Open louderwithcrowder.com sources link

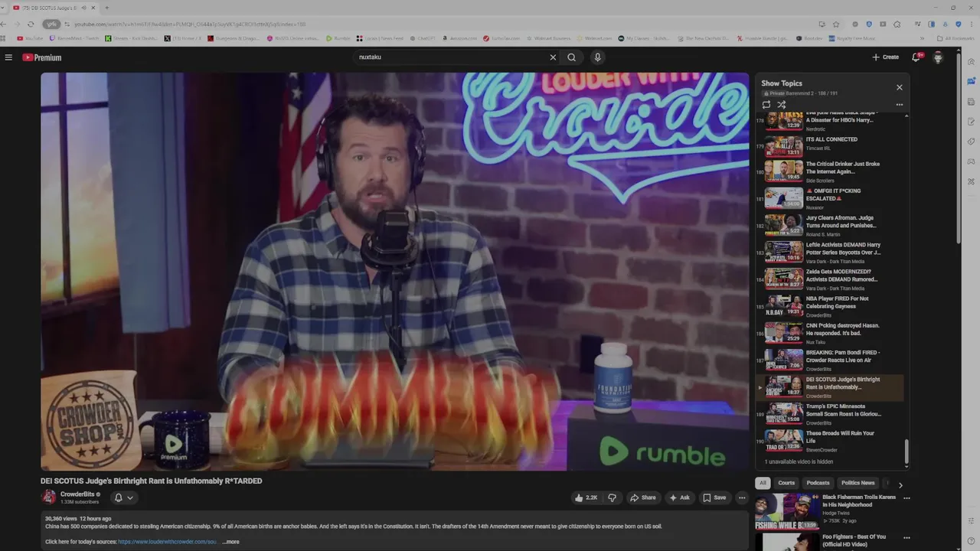click(168, 542)
